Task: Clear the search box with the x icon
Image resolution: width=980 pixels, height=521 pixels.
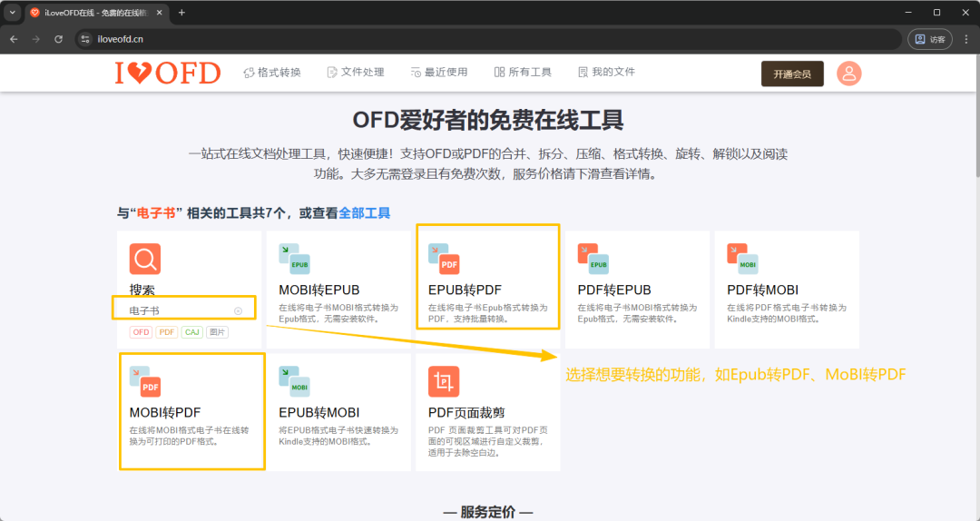Action: (x=238, y=310)
